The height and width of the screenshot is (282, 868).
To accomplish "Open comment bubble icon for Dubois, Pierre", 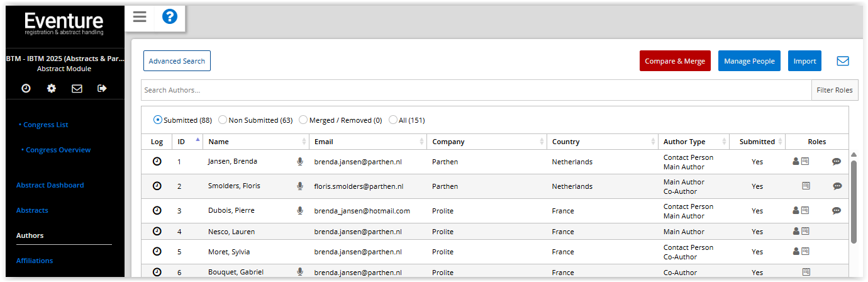I will click(x=837, y=211).
